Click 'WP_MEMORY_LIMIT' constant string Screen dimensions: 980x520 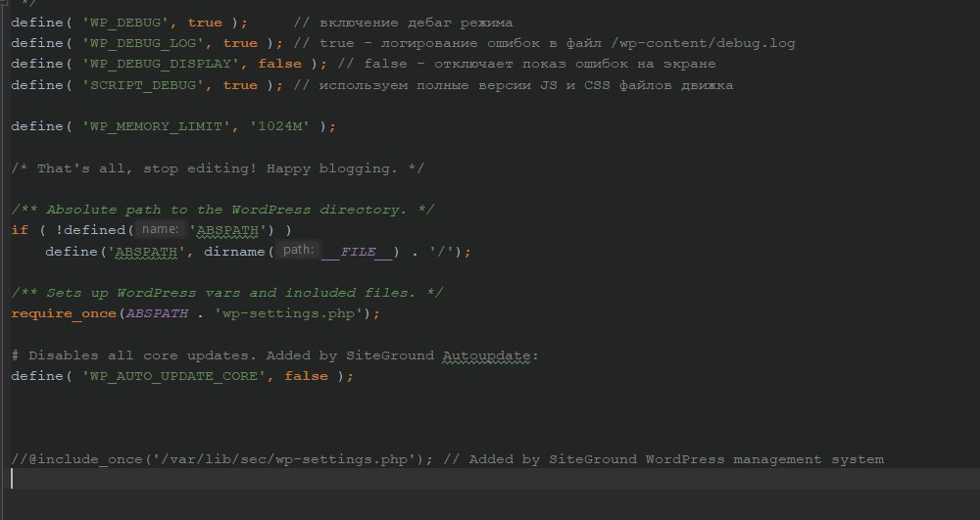[x=156, y=126]
